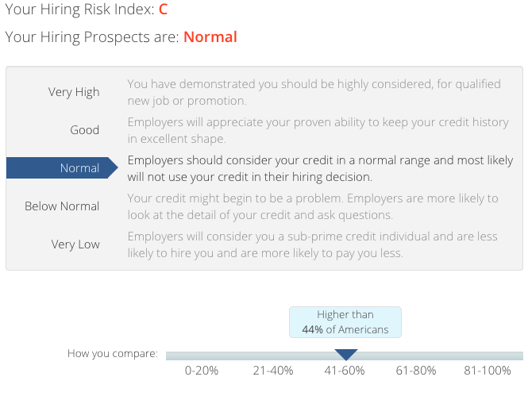Click the 41-60% range label

click(345, 371)
